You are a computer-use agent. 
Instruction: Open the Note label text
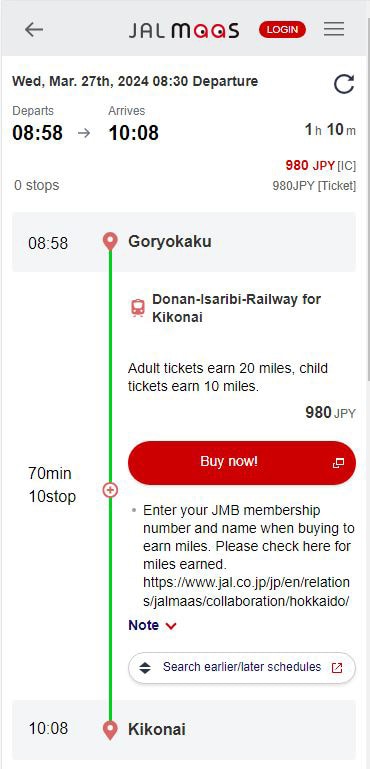(x=143, y=625)
